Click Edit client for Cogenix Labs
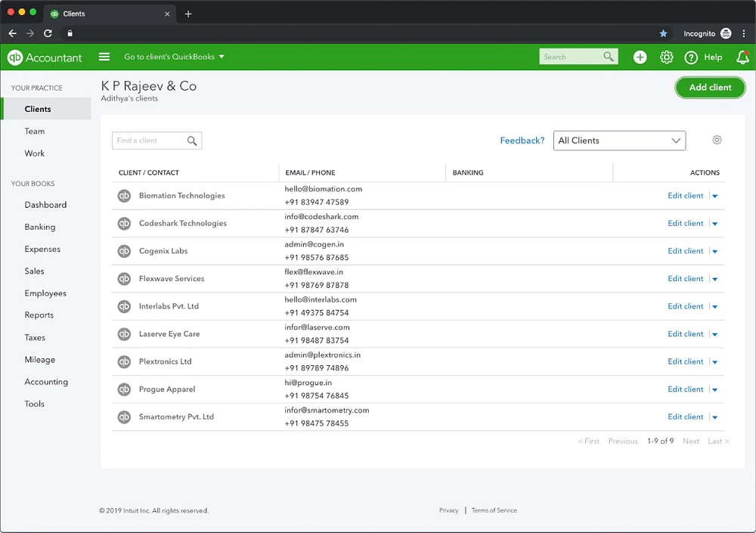The image size is (756, 533). click(685, 251)
